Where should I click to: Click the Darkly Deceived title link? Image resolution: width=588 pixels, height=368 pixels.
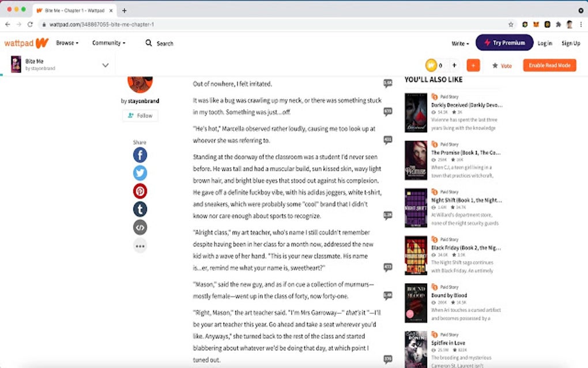[466, 105]
